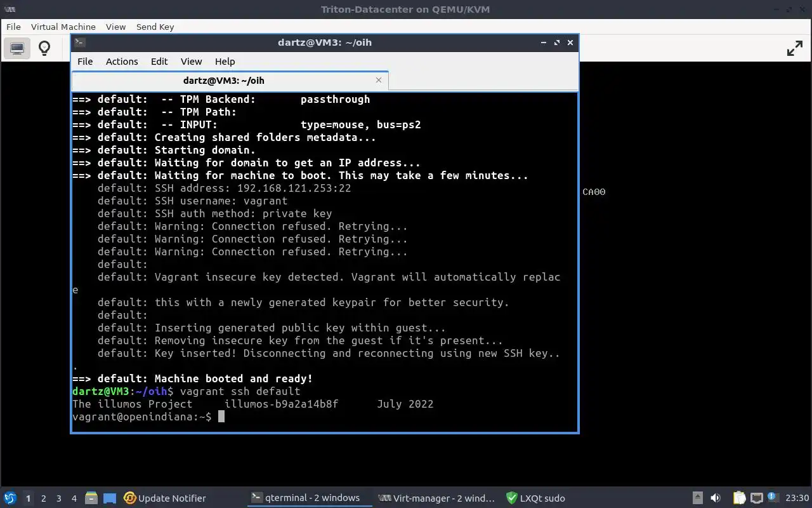
Task: Open the clipboard manager tray icon
Action: (739, 498)
